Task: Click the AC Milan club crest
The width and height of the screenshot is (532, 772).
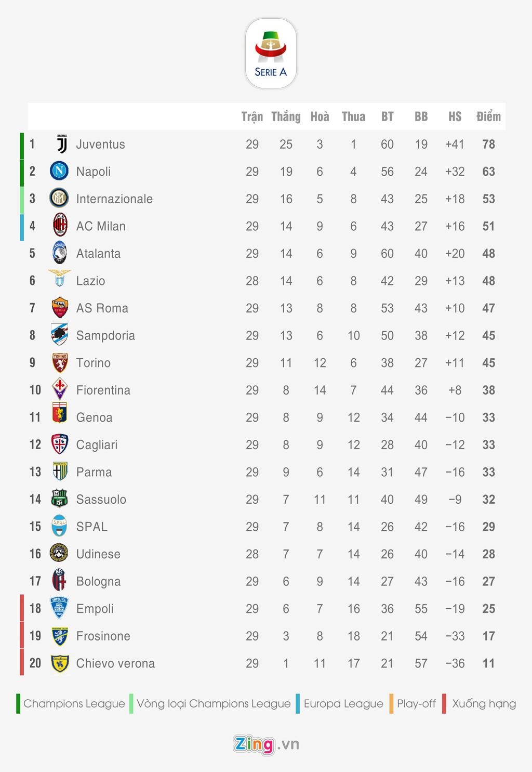Action: (60, 226)
